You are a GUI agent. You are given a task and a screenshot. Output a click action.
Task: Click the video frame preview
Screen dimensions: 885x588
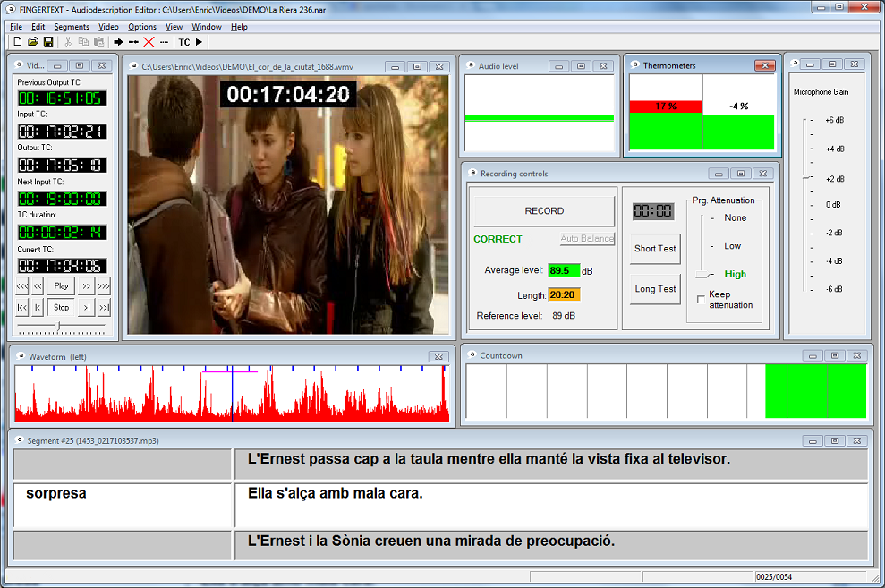click(x=288, y=204)
